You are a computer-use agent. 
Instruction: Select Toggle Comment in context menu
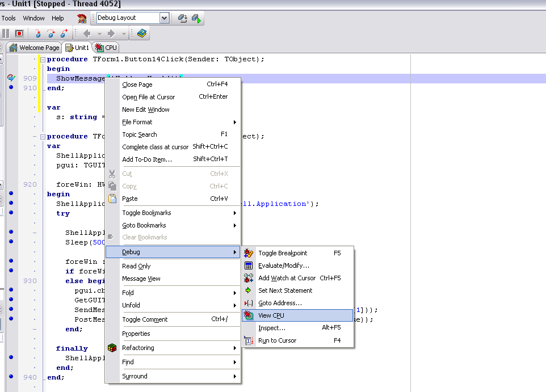point(145,319)
